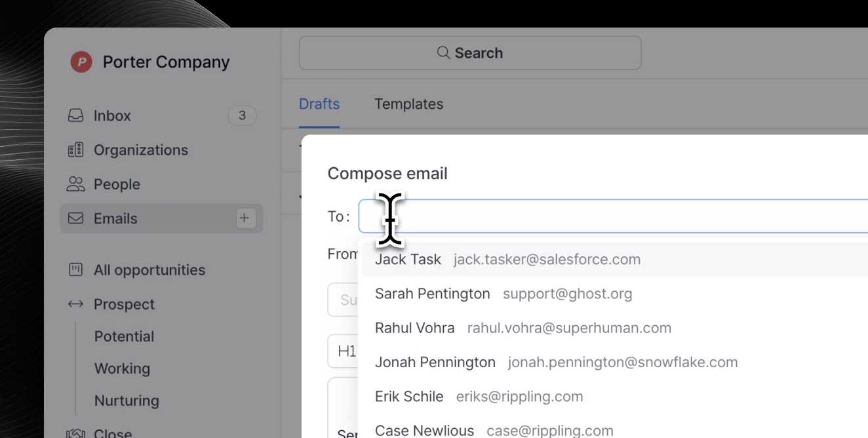Click the Porter Company logo avatar
The image size is (868, 438).
pos(81,62)
